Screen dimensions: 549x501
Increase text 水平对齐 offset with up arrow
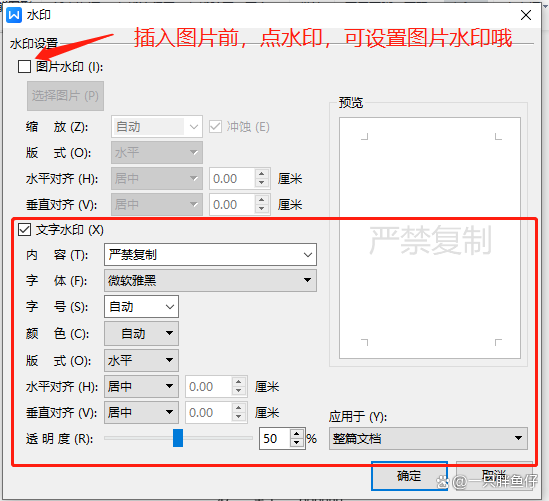[x=239, y=382]
